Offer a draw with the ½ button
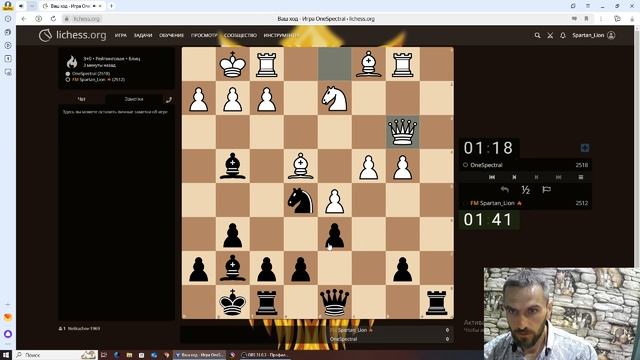This screenshot has height=360, width=640. point(525,189)
